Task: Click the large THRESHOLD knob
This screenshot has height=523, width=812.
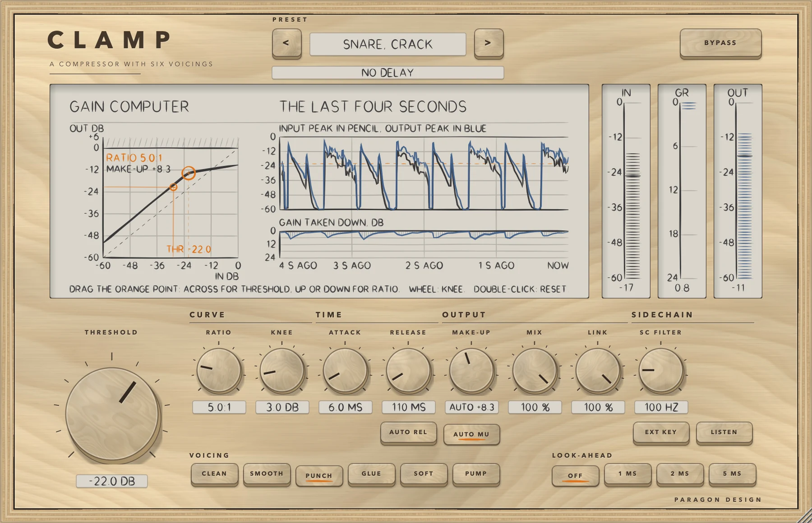Action: coord(112,414)
